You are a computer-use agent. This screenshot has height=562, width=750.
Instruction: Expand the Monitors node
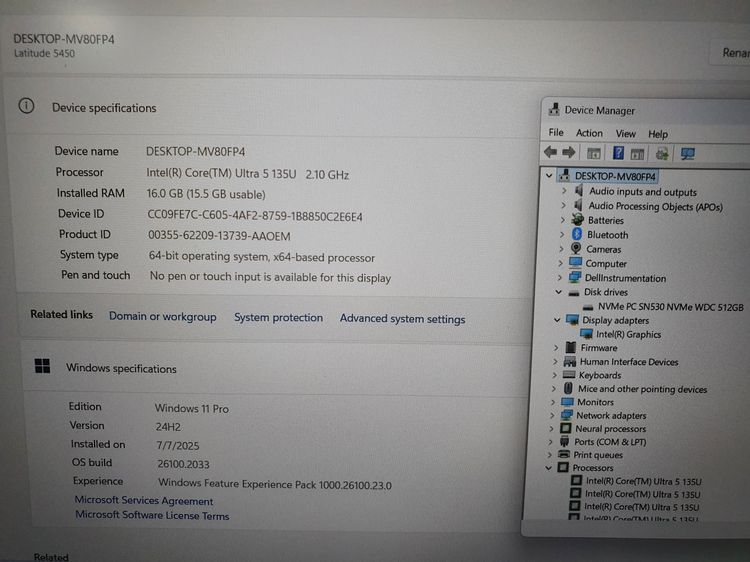coord(553,402)
